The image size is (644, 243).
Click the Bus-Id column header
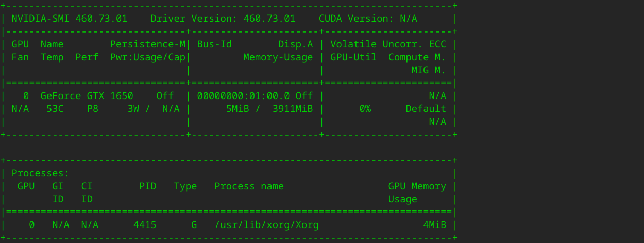click(x=214, y=44)
